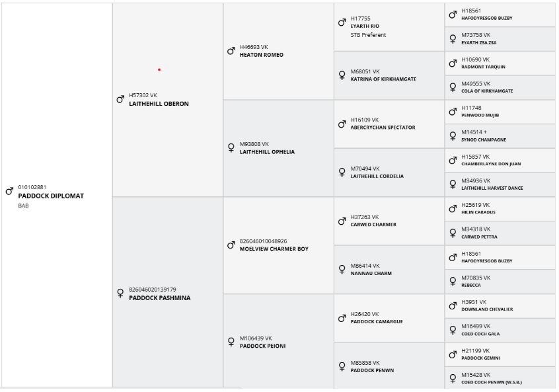Open the PADDOCK CAMARGUE entry
The height and width of the screenshot is (392, 559).
(376, 322)
